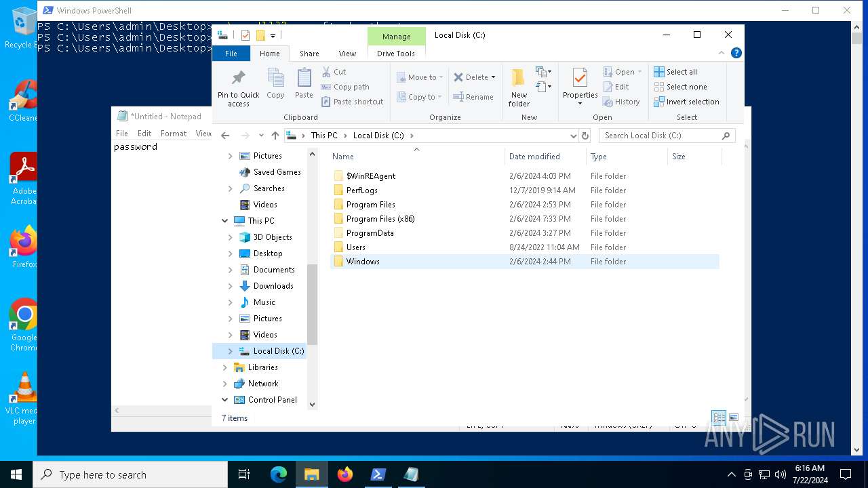Click the Delete red X button
This screenshot has width=868, height=488.
click(x=471, y=77)
